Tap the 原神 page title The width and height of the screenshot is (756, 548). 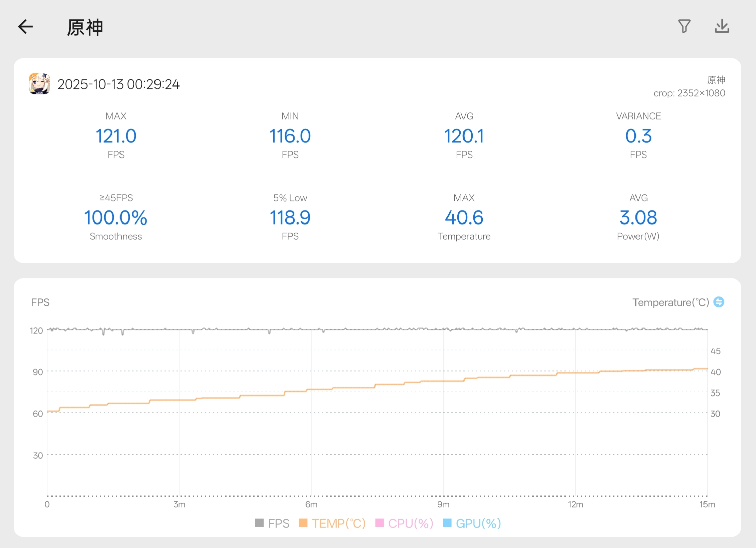85,27
